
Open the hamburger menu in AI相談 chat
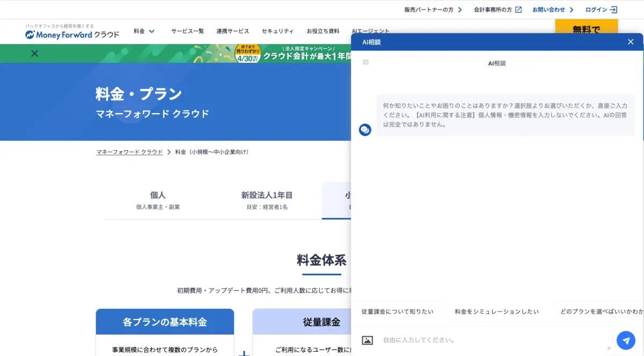(366, 62)
